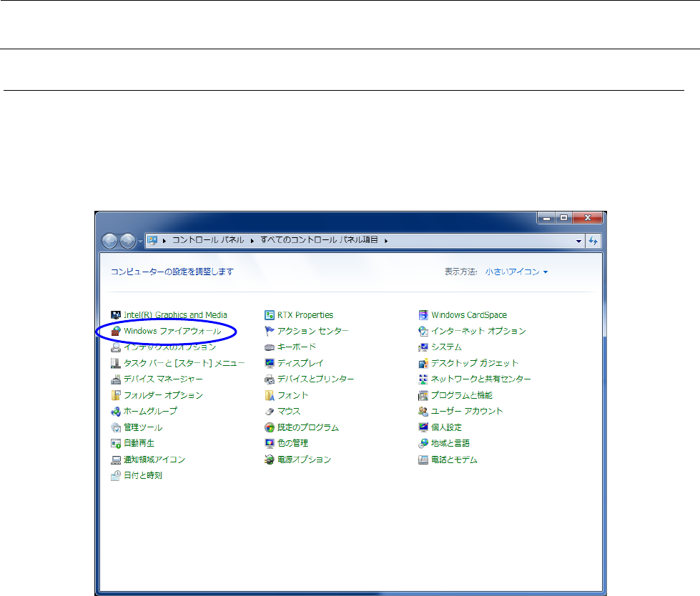
Task: Expand the arrow before コントロール パネル breadcrumb
Action: click(164, 241)
